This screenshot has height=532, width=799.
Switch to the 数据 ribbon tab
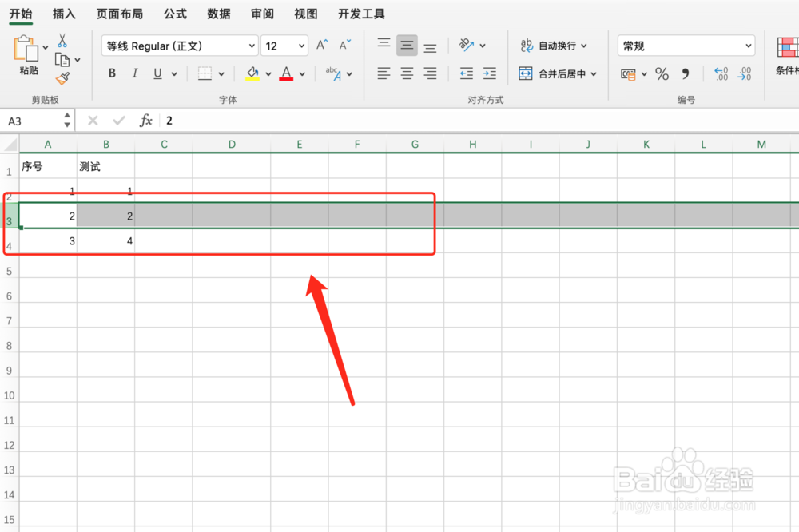[x=217, y=14]
